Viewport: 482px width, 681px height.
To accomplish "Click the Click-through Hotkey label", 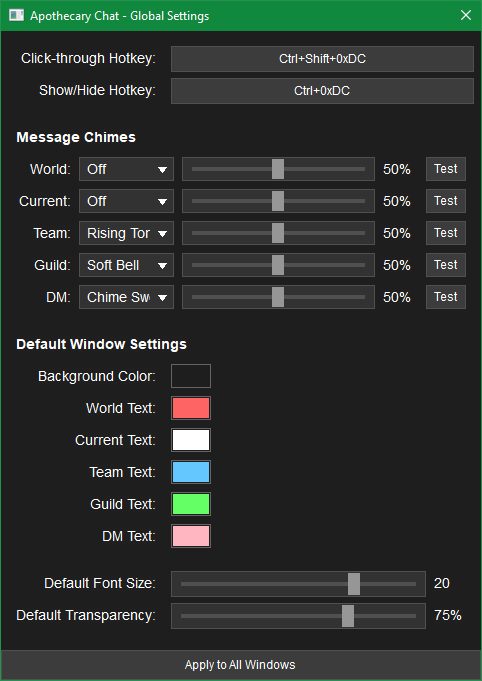I will tap(88, 58).
